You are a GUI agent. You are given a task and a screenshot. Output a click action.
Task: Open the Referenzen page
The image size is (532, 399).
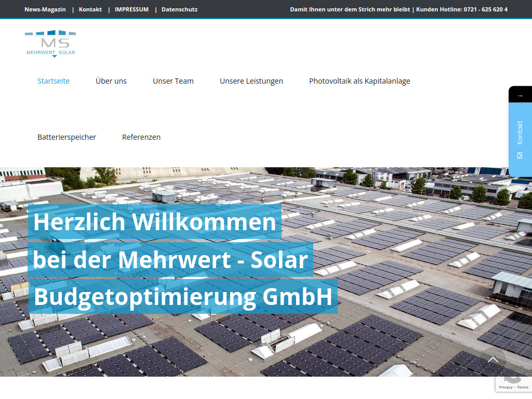pos(141,137)
